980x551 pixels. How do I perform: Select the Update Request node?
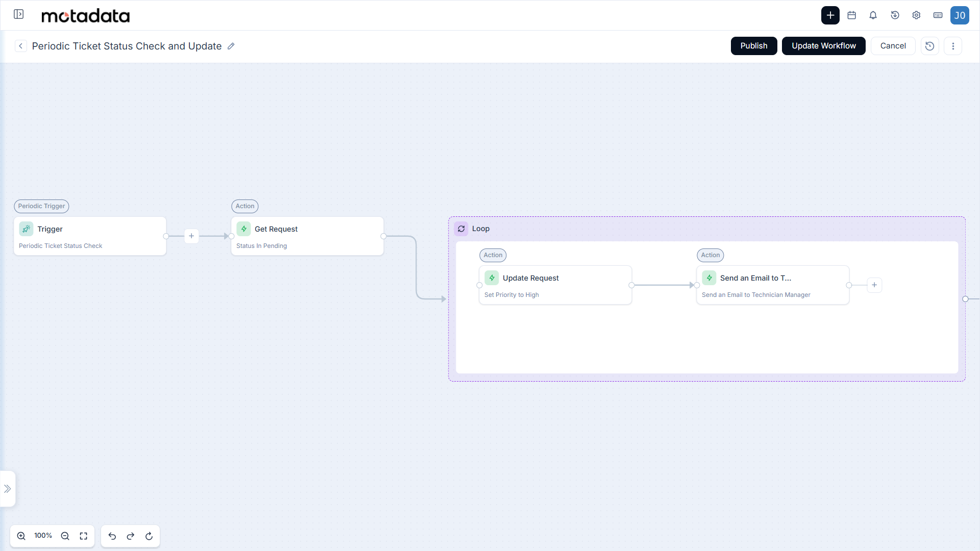click(x=555, y=285)
